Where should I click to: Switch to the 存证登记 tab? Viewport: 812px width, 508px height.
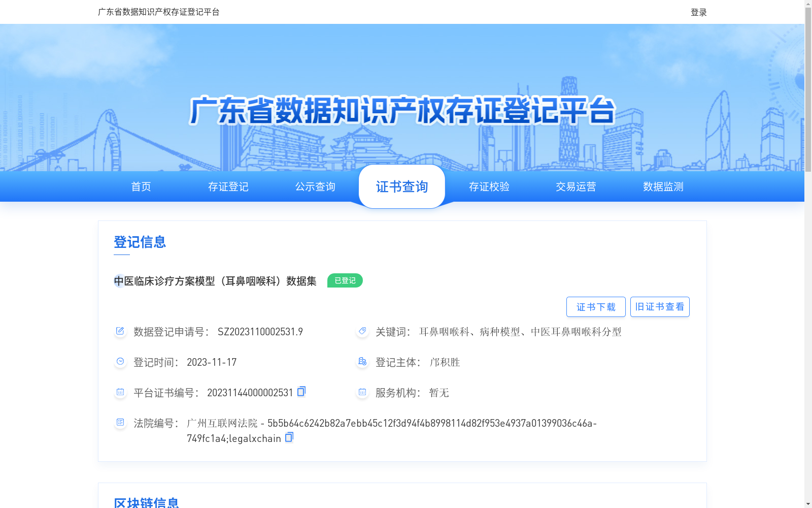(228, 186)
